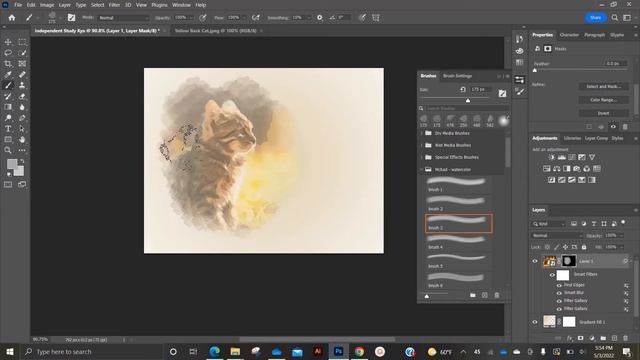The width and height of the screenshot is (640, 360).
Task: Delete layer using Layers panel trash icon
Action: tap(625, 338)
